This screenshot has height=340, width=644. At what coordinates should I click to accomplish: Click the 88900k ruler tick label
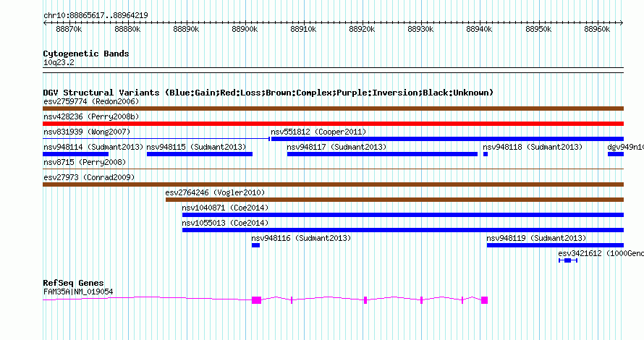pos(245,30)
